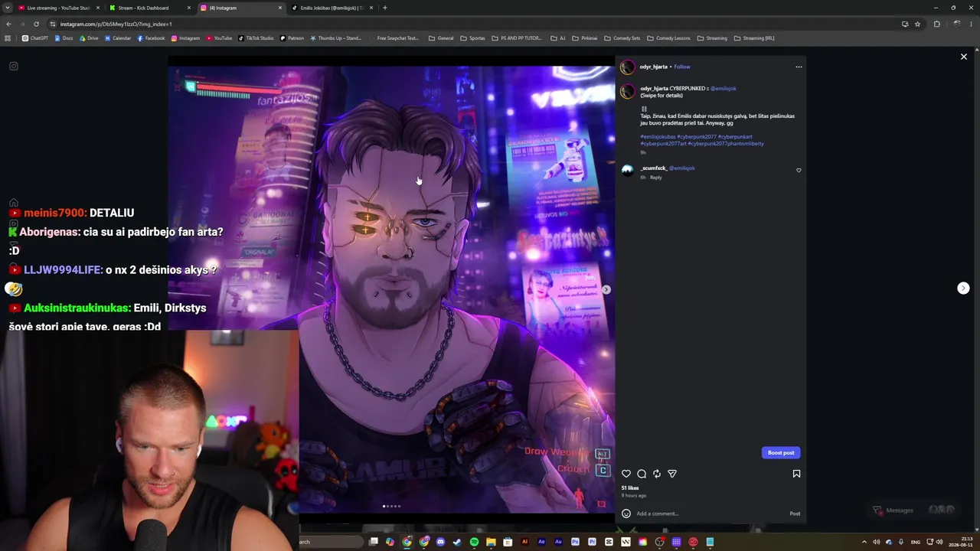The height and width of the screenshot is (551, 980).
Task: Open the Facebook bookmark
Action: tap(151, 38)
